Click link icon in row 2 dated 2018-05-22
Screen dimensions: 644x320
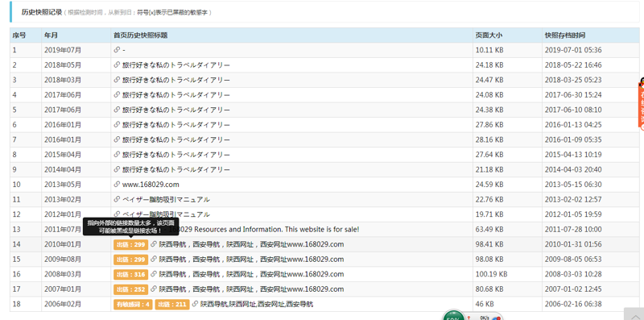click(117, 65)
